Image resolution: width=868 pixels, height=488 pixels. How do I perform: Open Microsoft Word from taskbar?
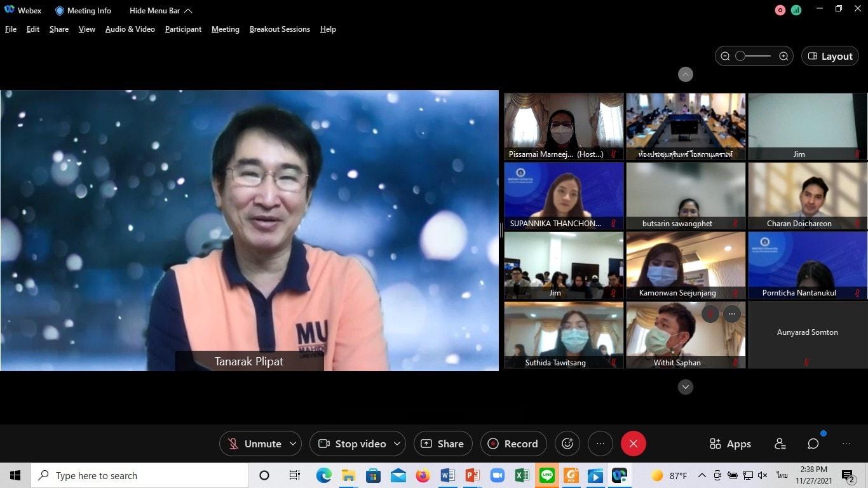(x=447, y=475)
